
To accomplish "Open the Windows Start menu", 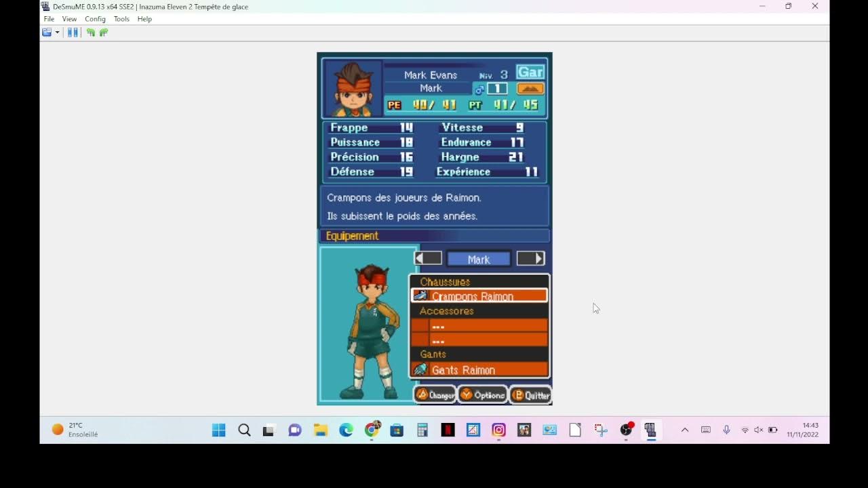I will pyautogui.click(x=218, y=430).
